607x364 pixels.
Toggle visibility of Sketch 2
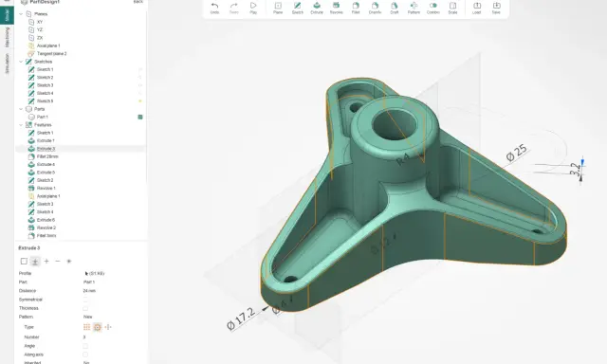click(x=140, y=78)
